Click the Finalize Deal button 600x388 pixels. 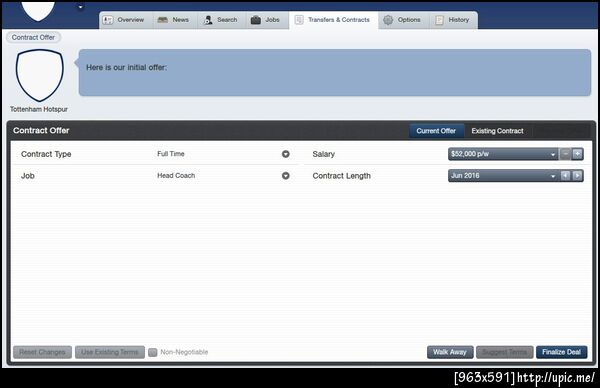pos(561,352)
